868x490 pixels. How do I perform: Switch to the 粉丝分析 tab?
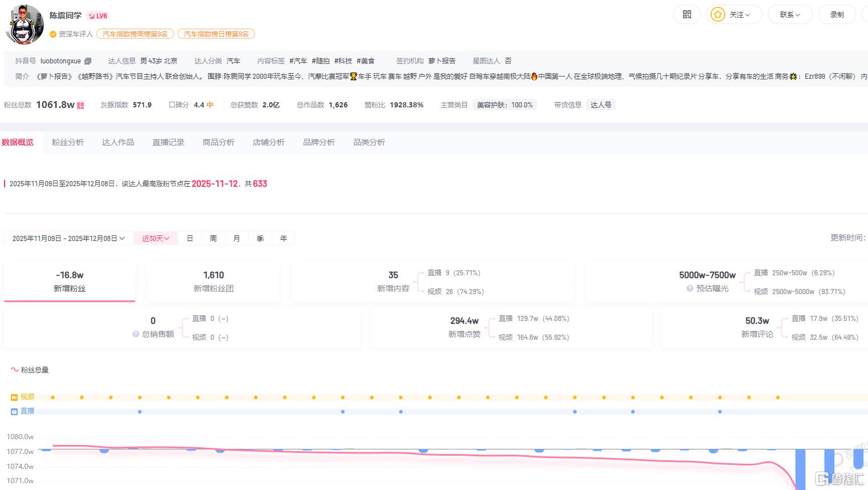(68, 142)
